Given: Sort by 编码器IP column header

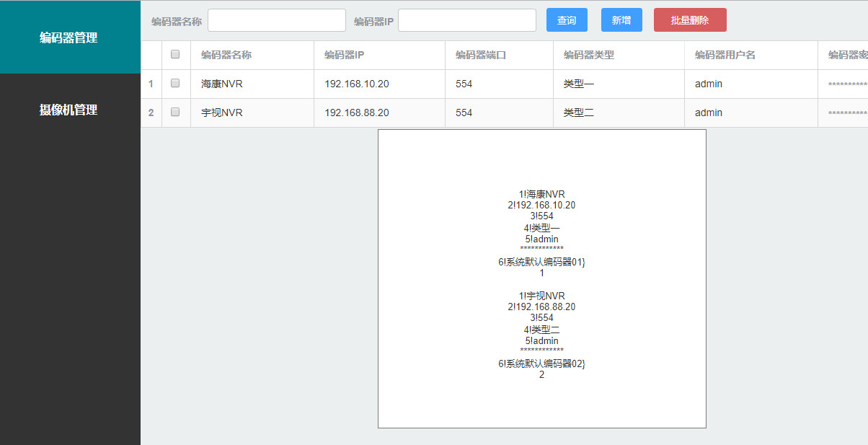Looking at the screenshot, I should [379, 55].
